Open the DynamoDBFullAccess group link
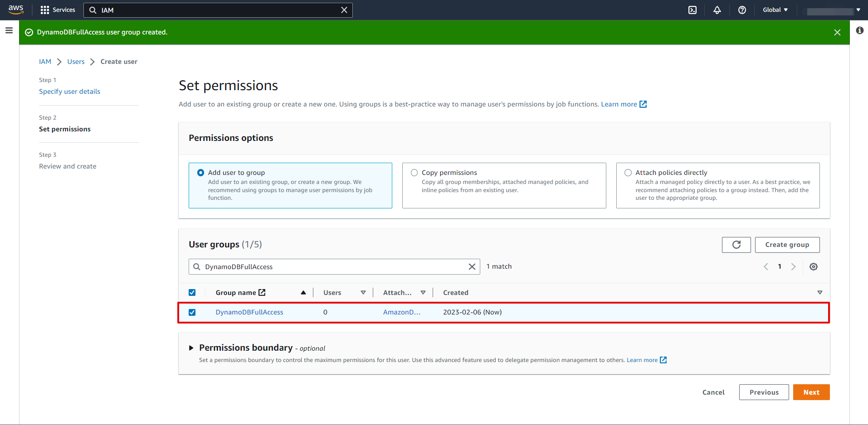868x425 pixels. pyautogui.click(x=249, y=312)
